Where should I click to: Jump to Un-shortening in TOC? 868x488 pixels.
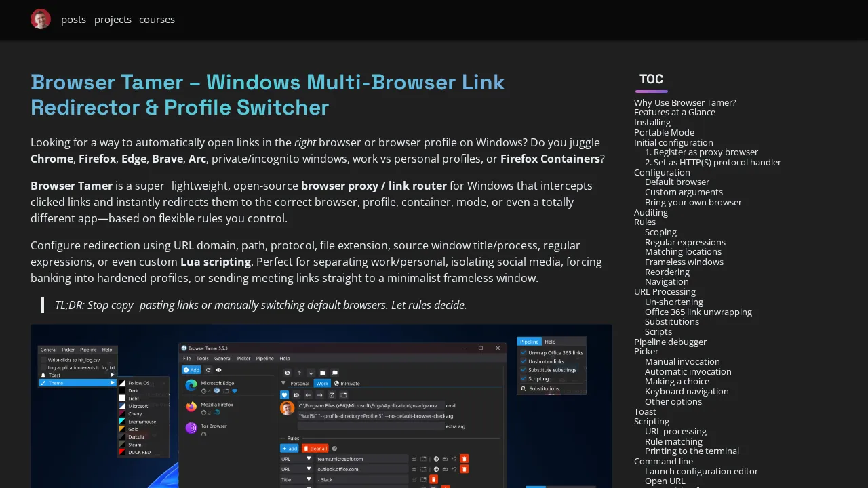click(674, 302)
